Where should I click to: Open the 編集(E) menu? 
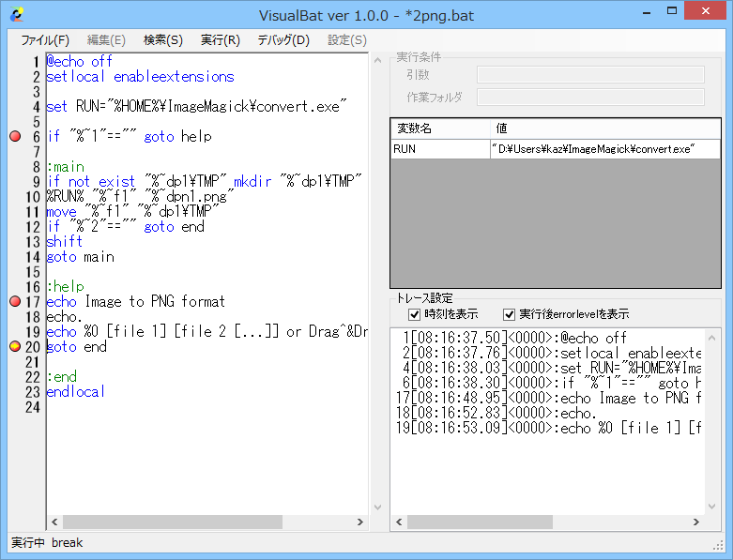pyautogui.click(x=106, y=40)
